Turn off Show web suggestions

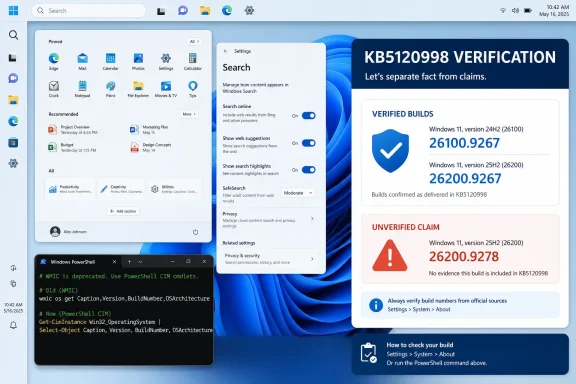point(309,143)
